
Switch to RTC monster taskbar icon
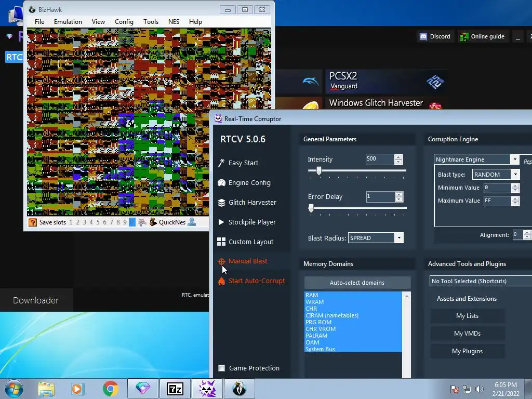(x=207, y=389)
